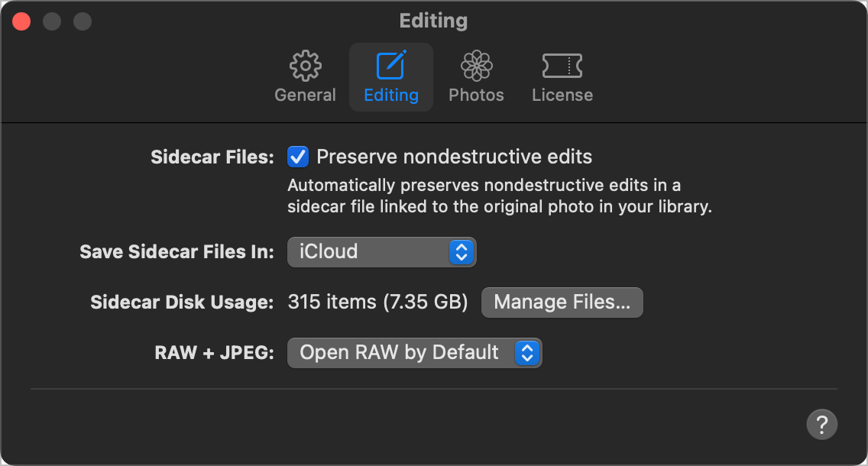Click the ticket icon above License
The image size is (868, 466).
[x=562, y=66]
